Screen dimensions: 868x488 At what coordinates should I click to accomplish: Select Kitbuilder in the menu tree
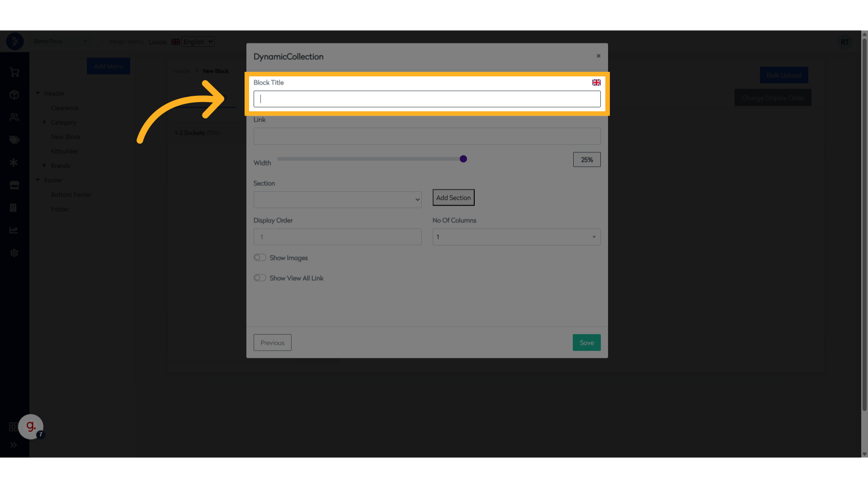[65, 151]
